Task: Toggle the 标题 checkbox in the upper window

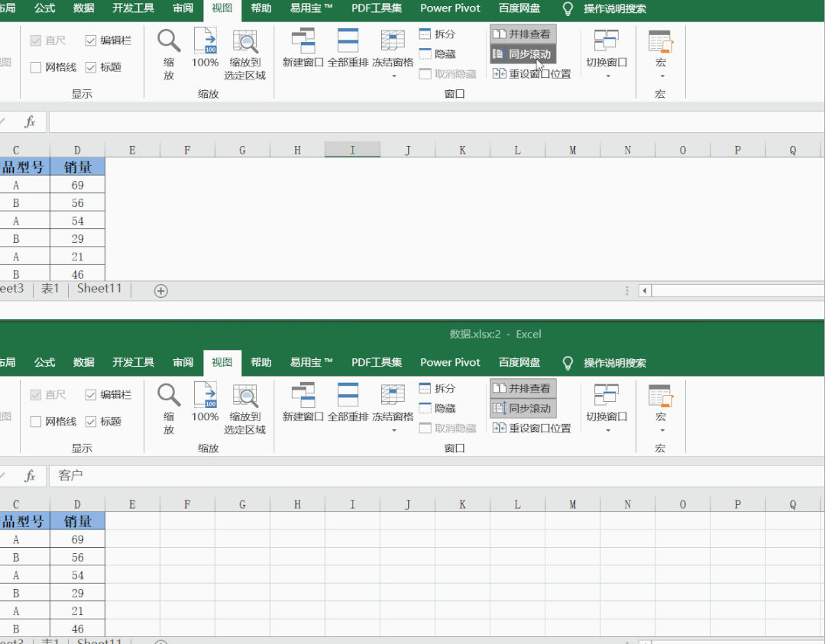Action: [x=91, y=67]
